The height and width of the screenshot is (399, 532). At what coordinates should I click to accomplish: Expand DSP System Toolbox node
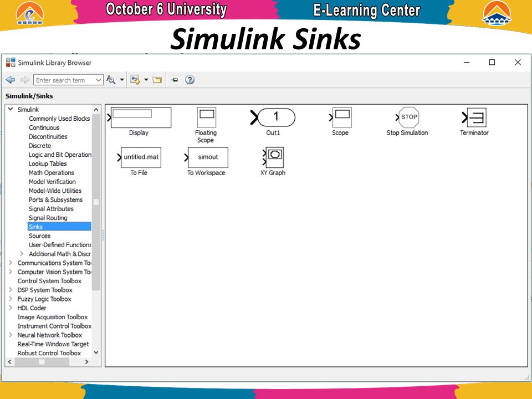[11, 290]
